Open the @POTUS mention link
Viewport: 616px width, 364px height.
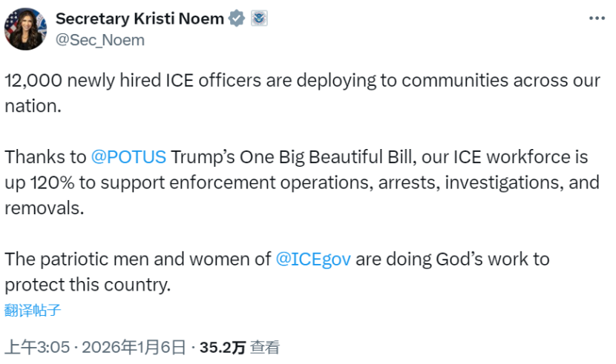[128, 157]
